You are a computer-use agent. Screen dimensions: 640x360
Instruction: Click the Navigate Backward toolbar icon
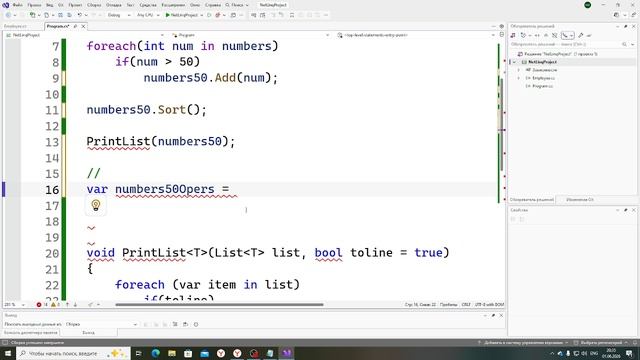point(8,15)
